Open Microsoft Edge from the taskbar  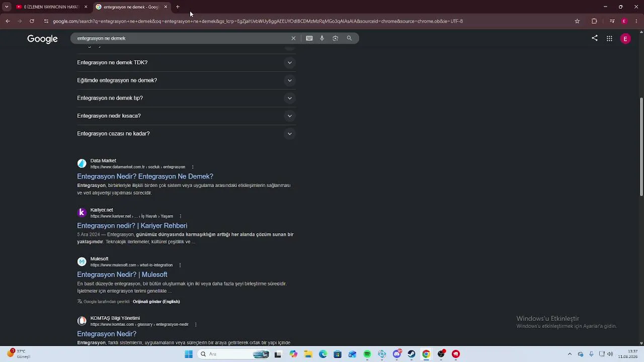323,354
